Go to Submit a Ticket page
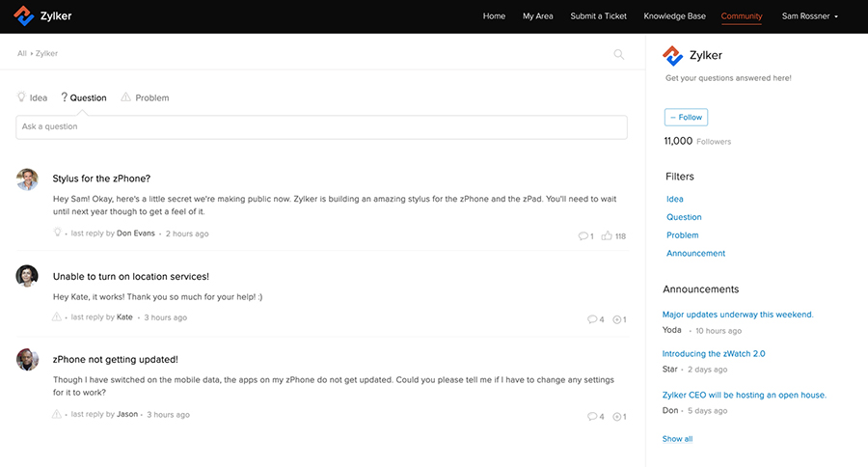This screenshot has height=467, width=868. point(598,16)
